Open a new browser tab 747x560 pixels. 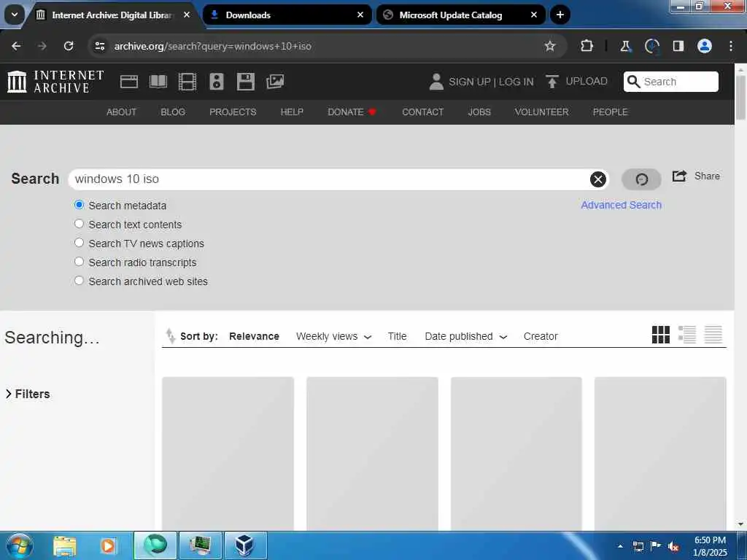(x=560, y=15)
